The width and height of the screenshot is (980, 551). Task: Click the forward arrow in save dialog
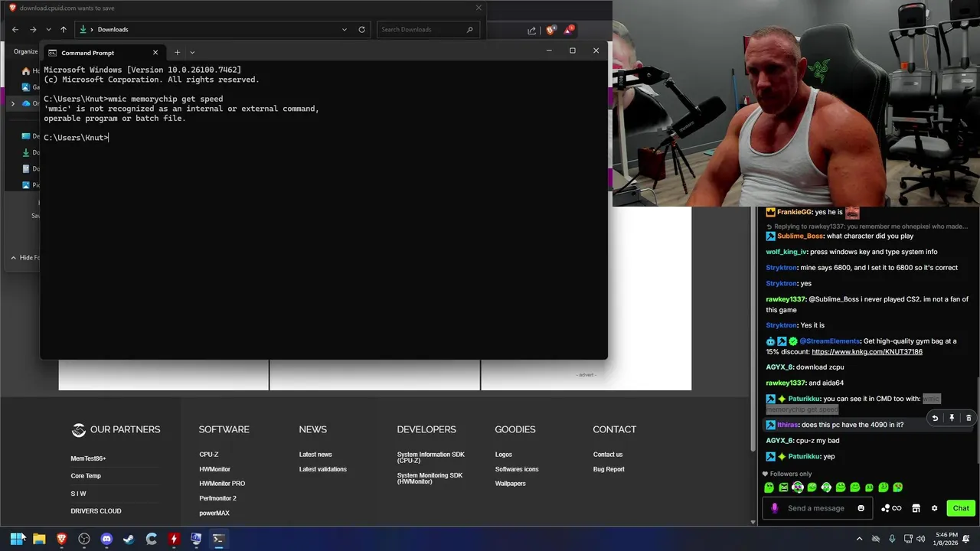click(32, 29)
